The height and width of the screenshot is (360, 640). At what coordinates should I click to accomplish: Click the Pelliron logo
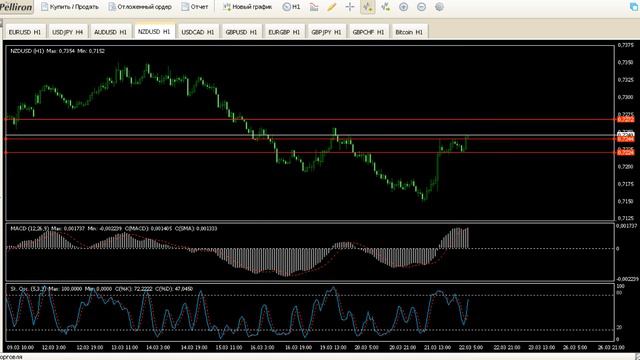[16, 7]
